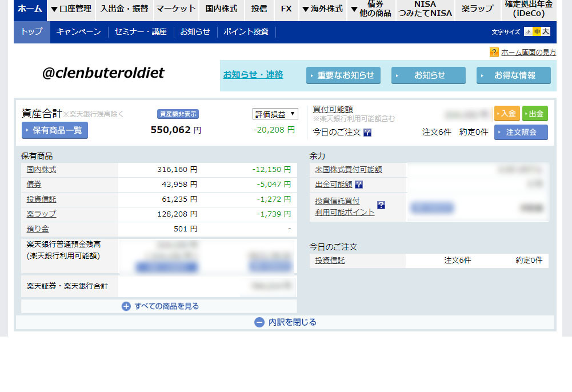Screen dimensions: 572x392
Task: Set text size to medium (中)
Action: click(537, 32)
